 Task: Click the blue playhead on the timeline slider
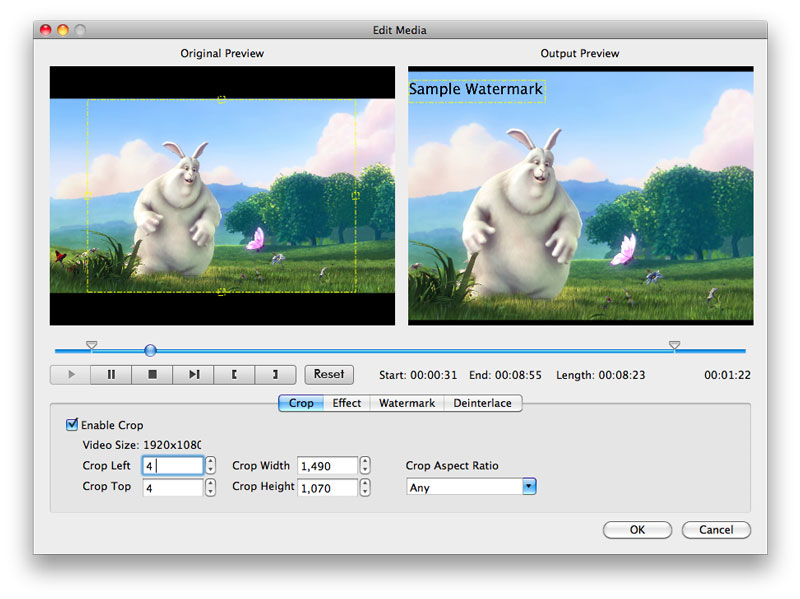click(150, 350)
